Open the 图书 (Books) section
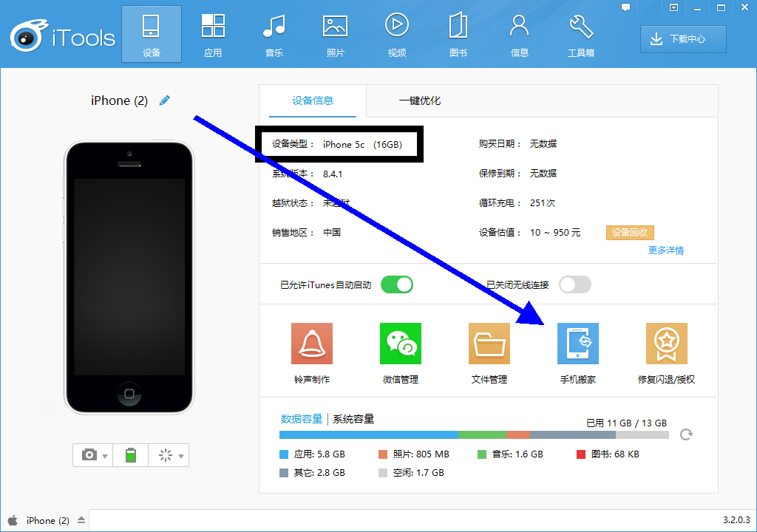Image resolution: width=757 pixels, height=532 pixels. click(x=458, y=34)
